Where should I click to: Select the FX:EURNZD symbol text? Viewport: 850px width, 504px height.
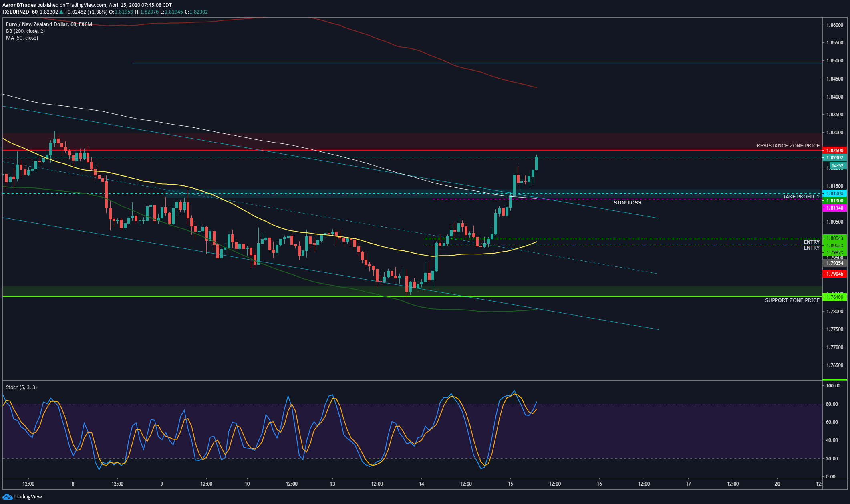click(x=16, y=12)
